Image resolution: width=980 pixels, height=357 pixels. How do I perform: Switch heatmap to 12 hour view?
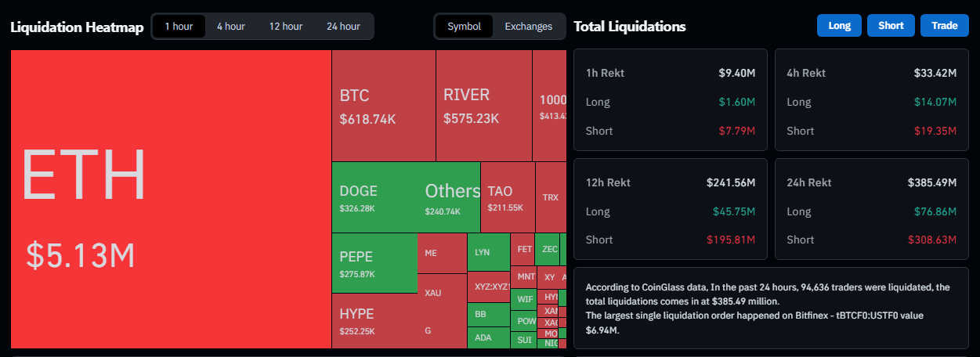tap(285, 27)
